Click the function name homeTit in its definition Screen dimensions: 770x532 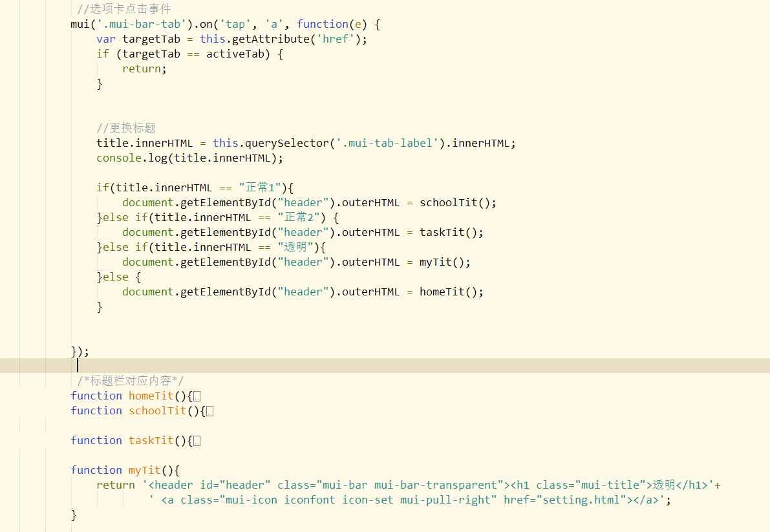click(151, 396)
